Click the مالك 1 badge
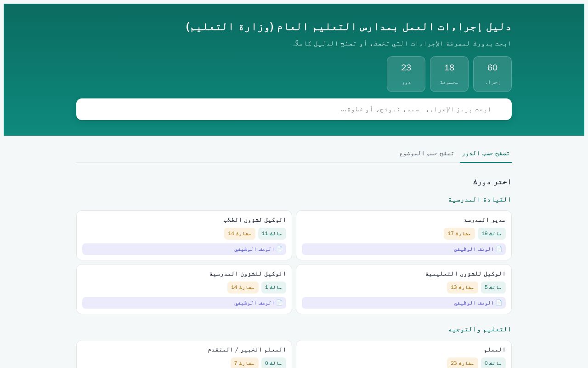 tap(274, 287)
